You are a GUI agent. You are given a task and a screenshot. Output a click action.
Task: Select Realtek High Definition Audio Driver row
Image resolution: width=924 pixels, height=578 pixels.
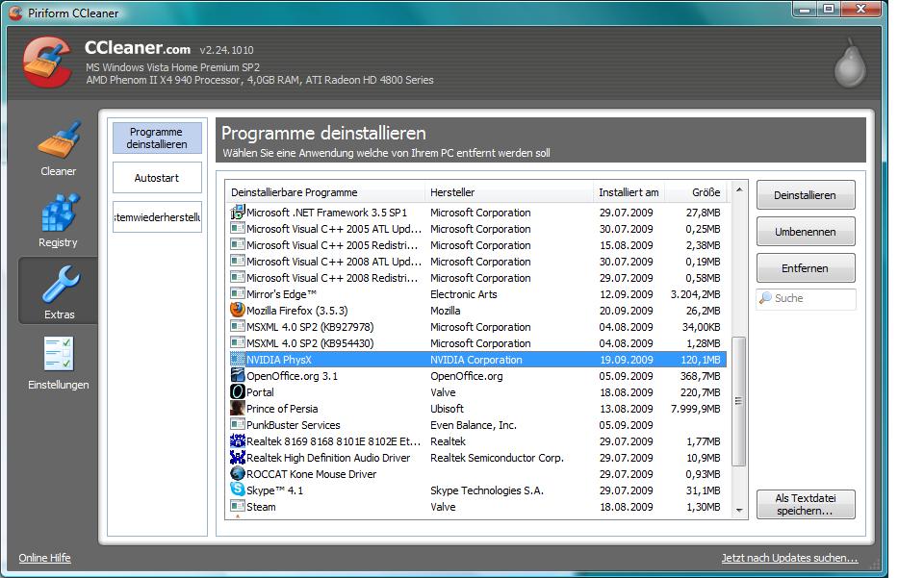point(476,458)
